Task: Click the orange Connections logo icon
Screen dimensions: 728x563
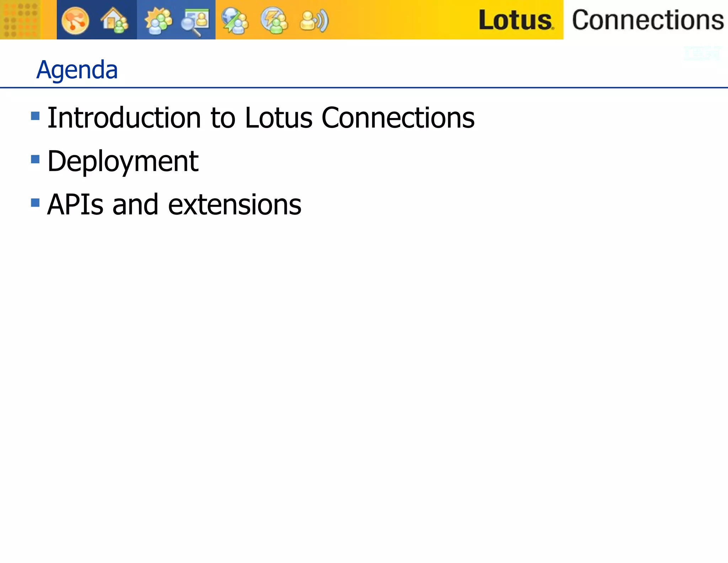Action: pos(75,21)
